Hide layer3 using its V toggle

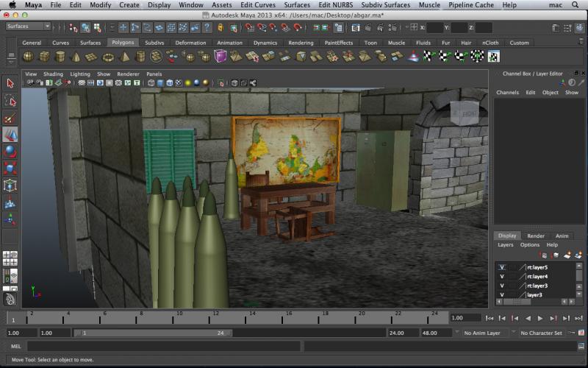[502, 294]
